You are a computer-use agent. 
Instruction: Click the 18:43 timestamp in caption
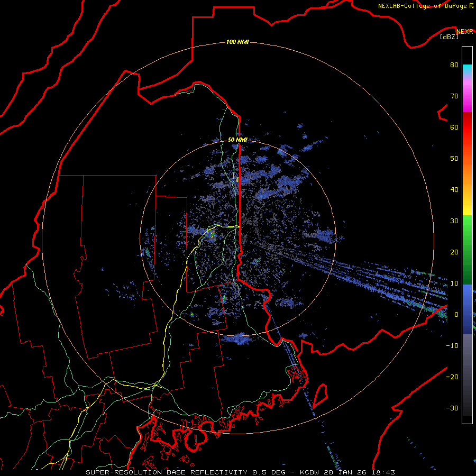coord(383,472)
